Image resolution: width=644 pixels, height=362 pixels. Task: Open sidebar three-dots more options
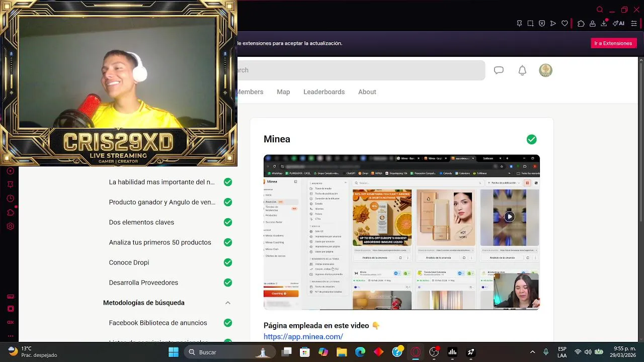(11, 336)
